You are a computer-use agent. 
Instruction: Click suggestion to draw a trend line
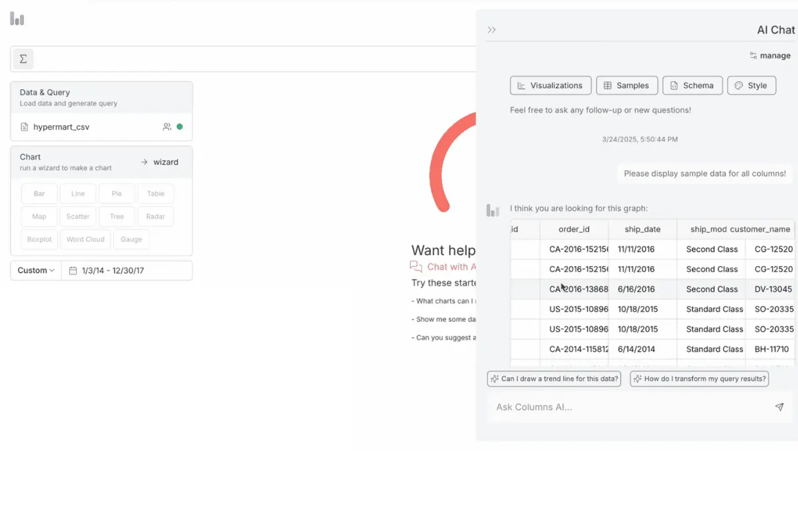tap(554, 379)
